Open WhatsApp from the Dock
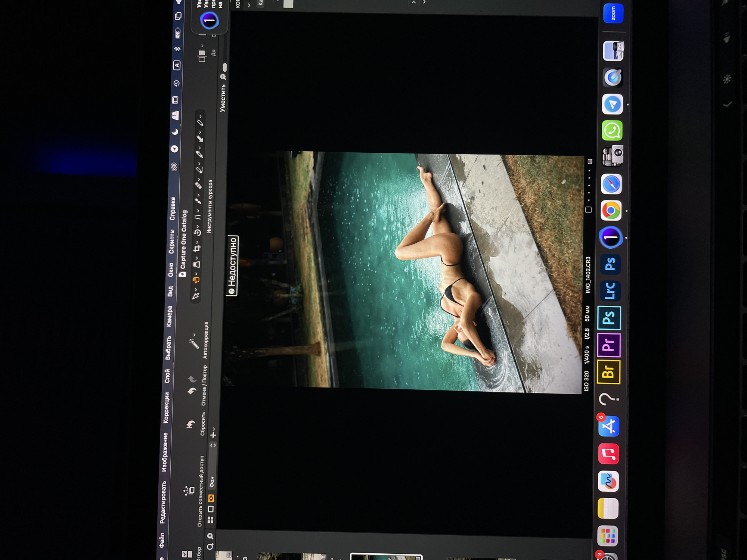The width and height of the screenshot is (747, 560). pos(612,131)
